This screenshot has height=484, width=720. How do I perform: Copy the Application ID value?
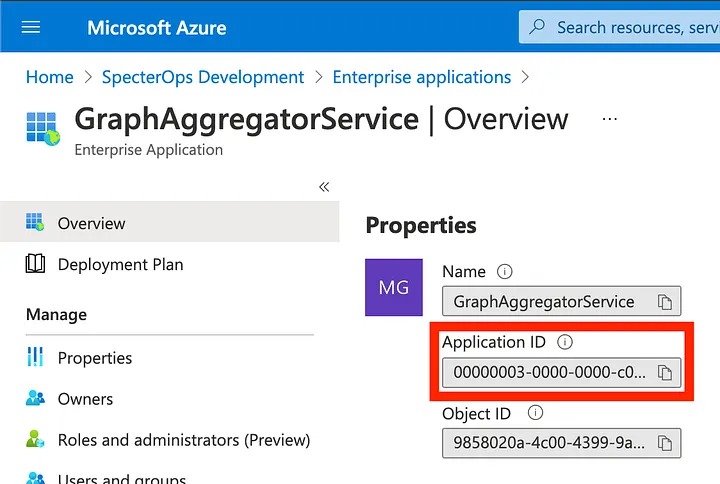[x=664, y=373]
